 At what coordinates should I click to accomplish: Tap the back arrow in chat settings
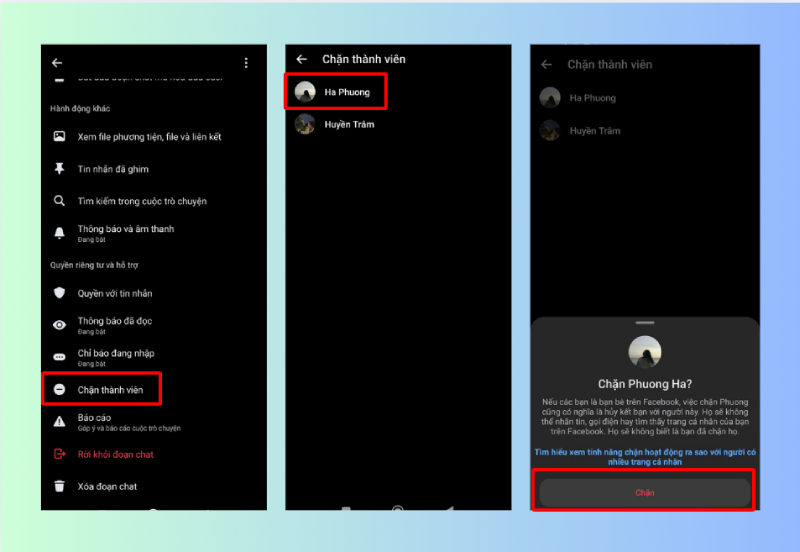pos(57,63)
